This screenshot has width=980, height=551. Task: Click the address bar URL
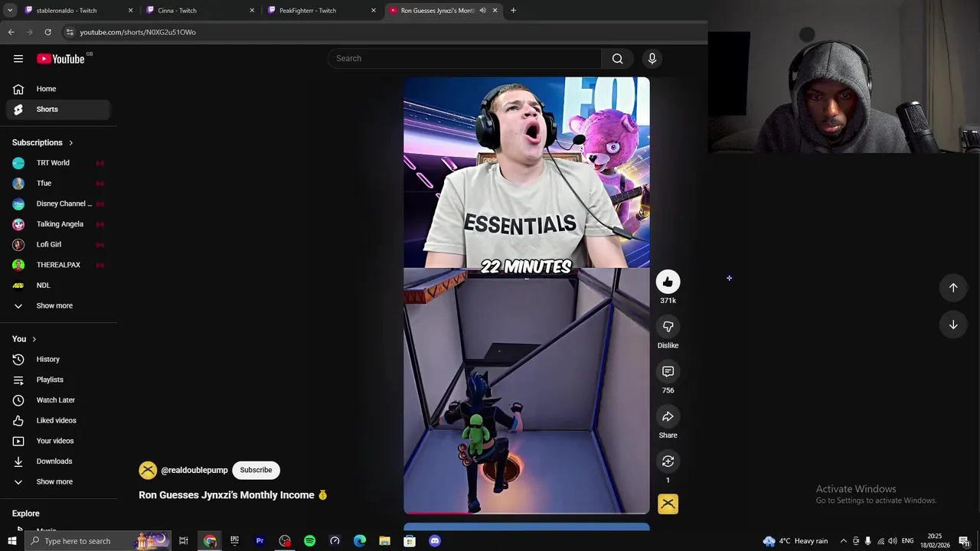tap(138, 32)
